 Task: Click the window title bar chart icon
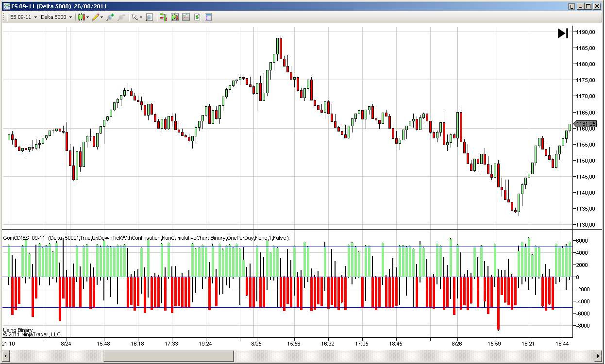(x=6, y=6)
